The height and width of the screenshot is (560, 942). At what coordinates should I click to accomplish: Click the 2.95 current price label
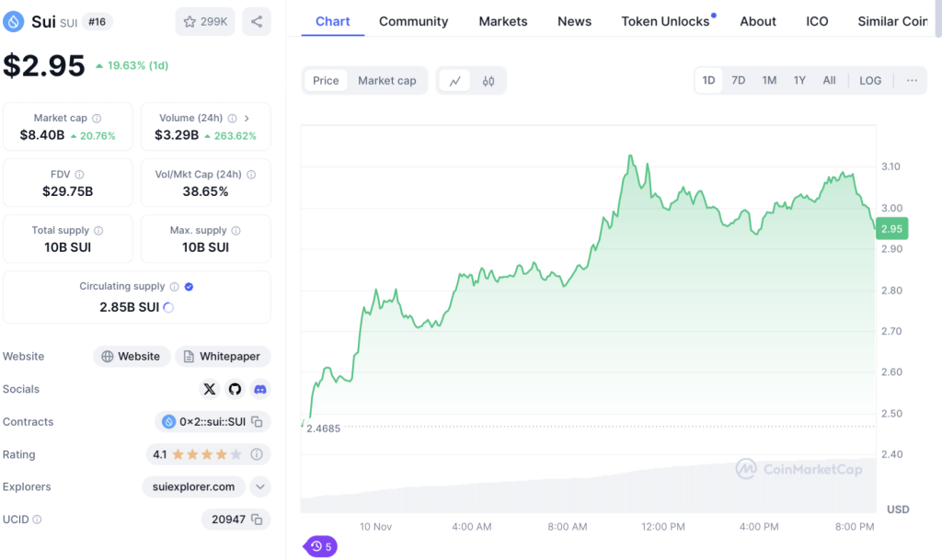coord(891,229)
